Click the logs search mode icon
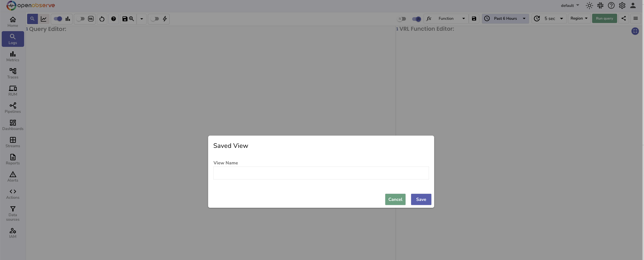Screen dimensions: 644x260 click(x=32, y=19)
